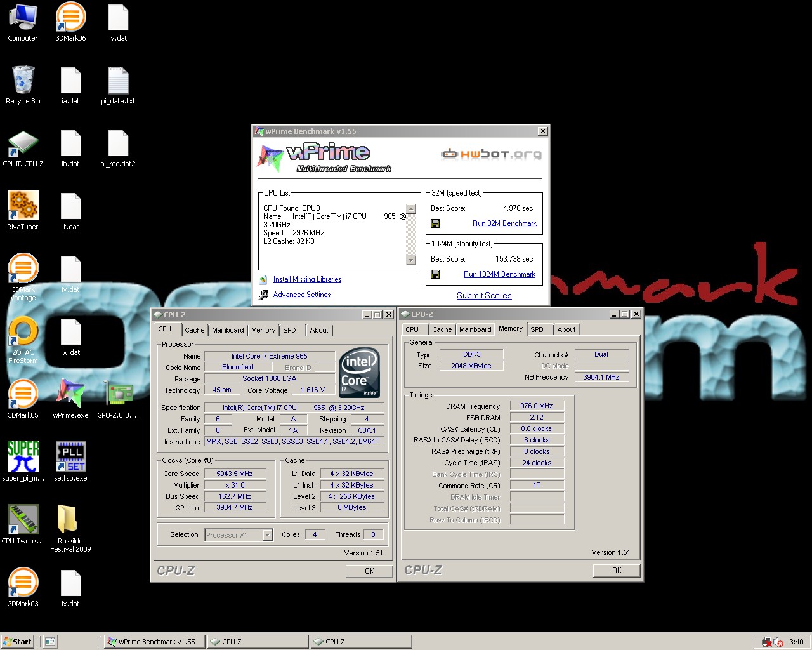The width and height of the screenshot is (812, 650).
Task: Switch to CPU tab in right CPU-Z
Action: 412,329
